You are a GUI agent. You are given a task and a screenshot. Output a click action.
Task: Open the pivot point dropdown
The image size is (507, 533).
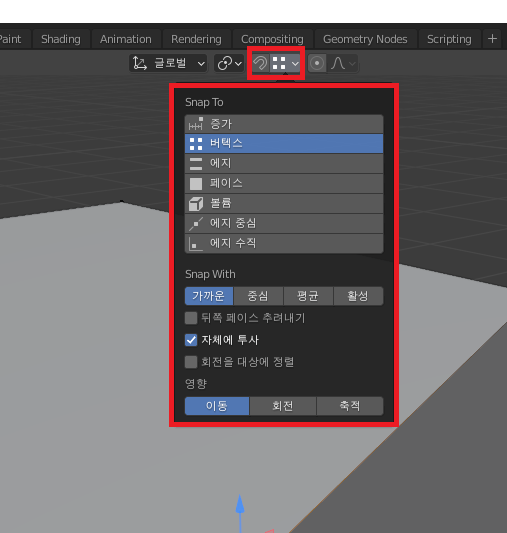coord(229,63)
